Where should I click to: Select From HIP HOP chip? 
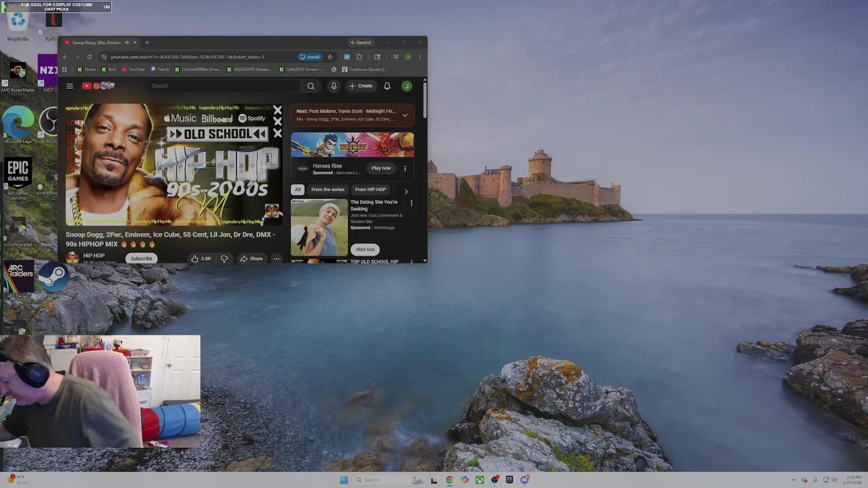(x=370, y=190)
